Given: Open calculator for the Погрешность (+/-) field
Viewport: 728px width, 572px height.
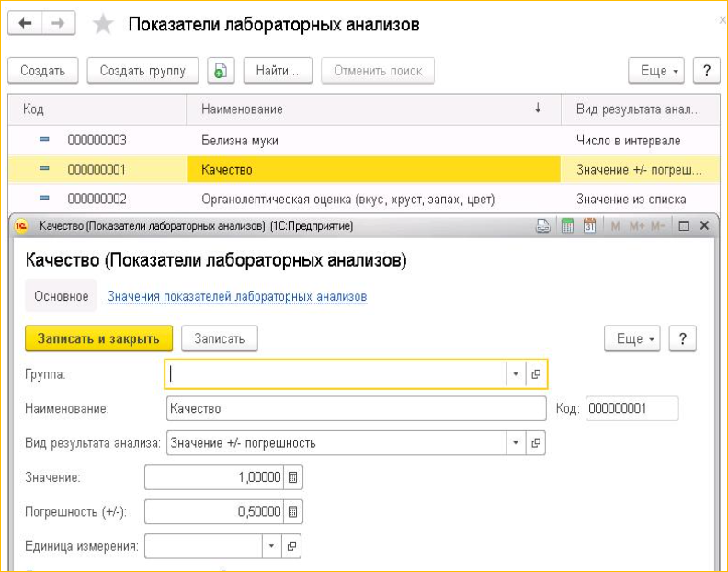Looking at the screenshot, I should coord(293,511).
